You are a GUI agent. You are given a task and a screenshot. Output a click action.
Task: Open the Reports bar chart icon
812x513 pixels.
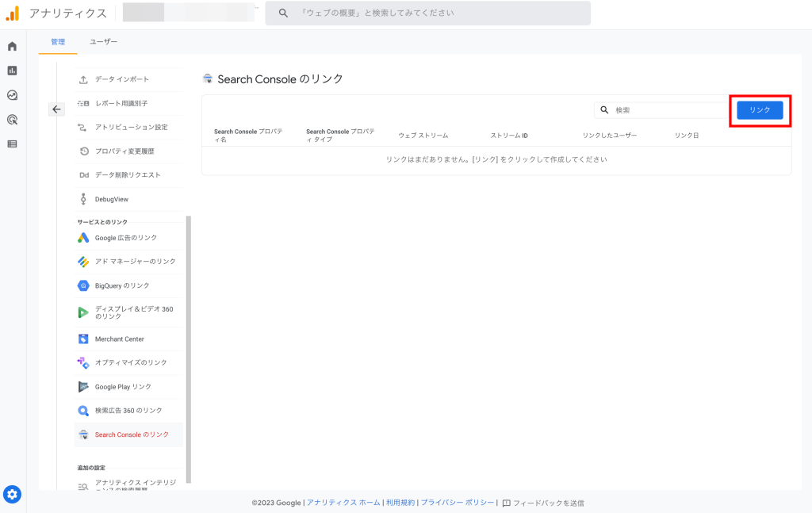pyautogui.click(x=13, y=71)
